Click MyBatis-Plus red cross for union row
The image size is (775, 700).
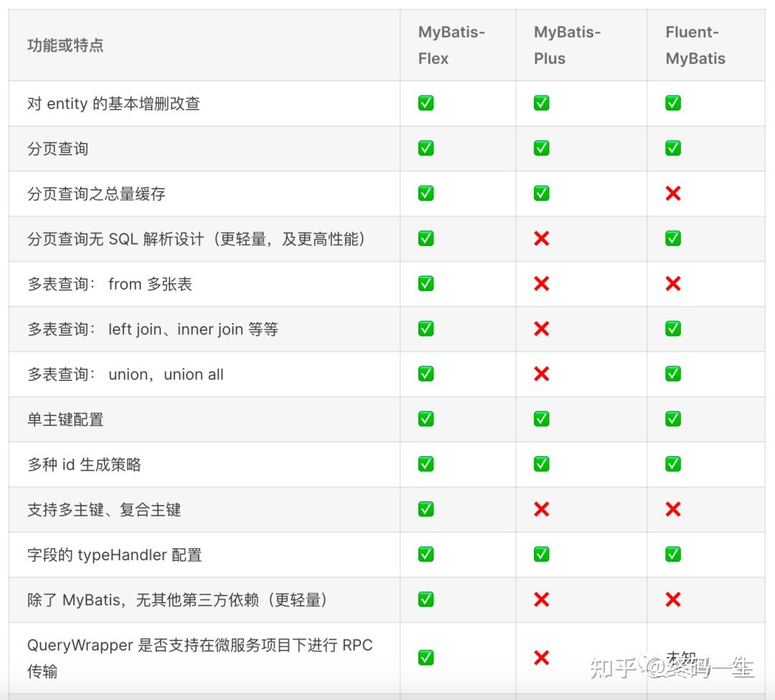(541, 374)
